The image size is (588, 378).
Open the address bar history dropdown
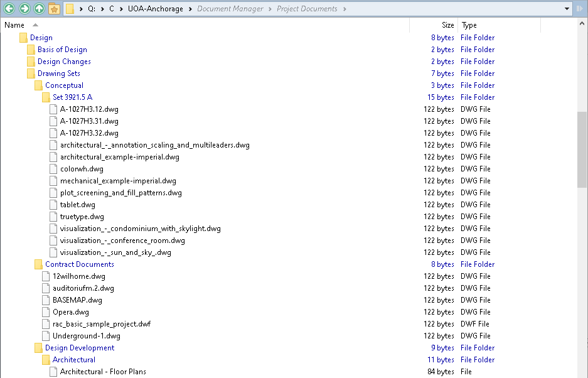[567, 9]
